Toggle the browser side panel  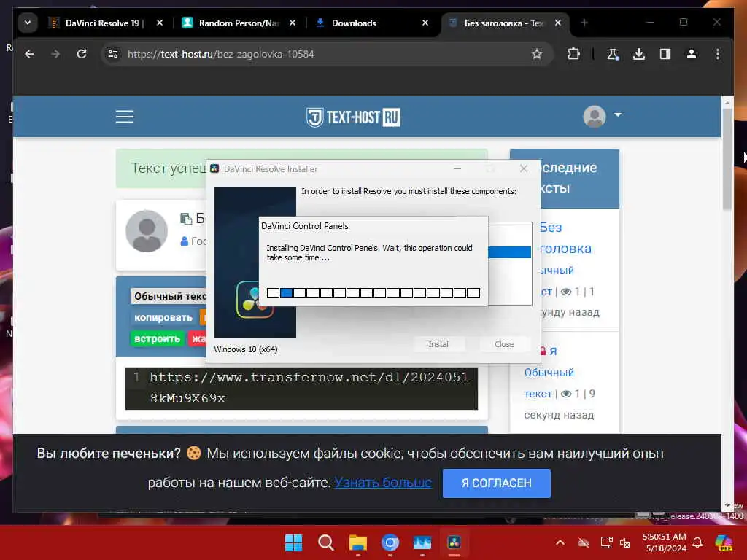pos(665,54)
